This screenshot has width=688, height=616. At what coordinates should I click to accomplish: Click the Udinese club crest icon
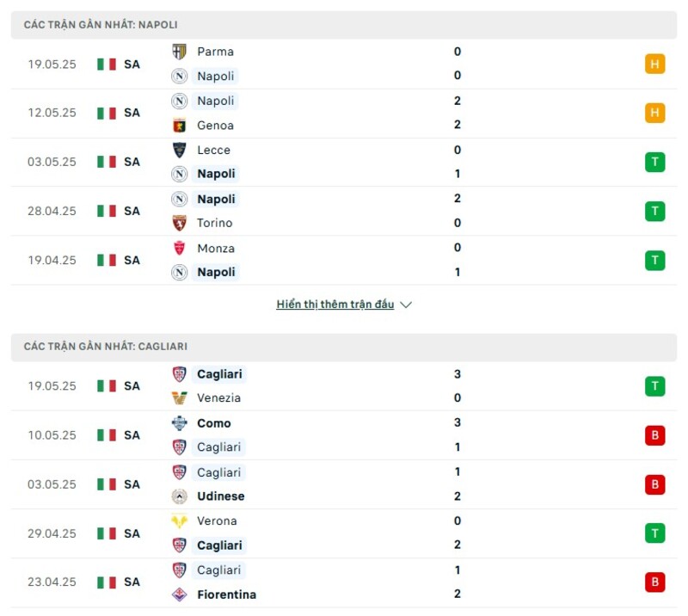[179, 496]
